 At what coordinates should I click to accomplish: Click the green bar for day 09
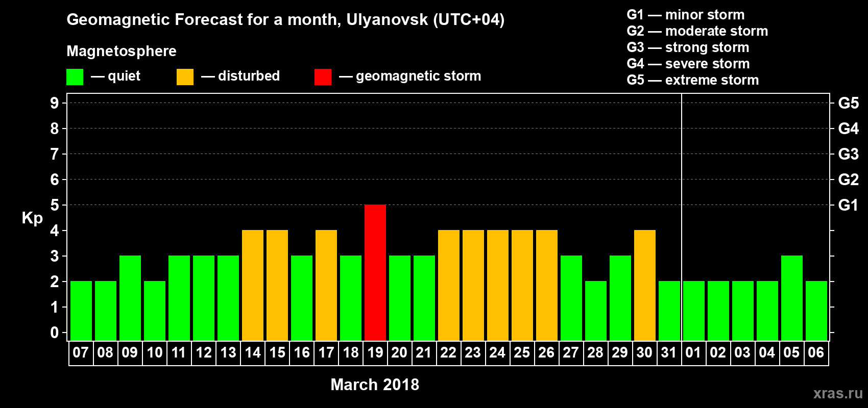click(x=130, y=298)
